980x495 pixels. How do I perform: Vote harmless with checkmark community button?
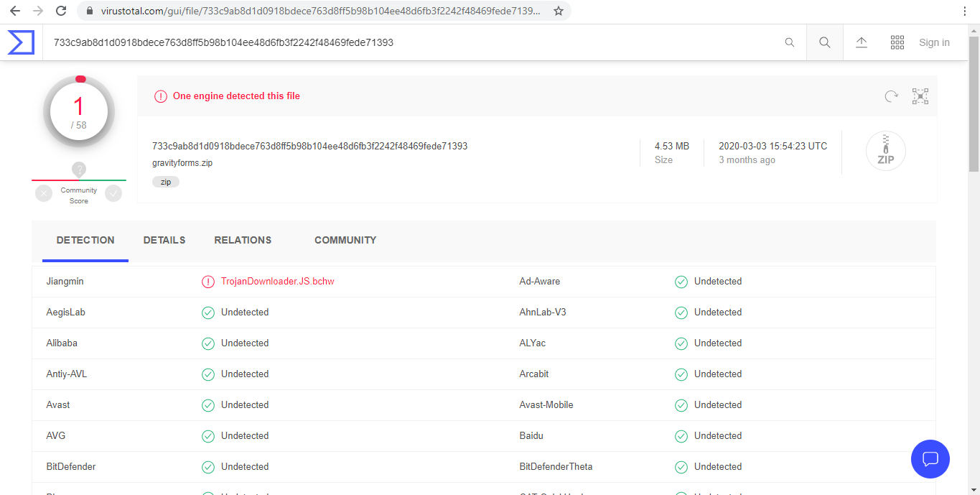coord(113,193)
